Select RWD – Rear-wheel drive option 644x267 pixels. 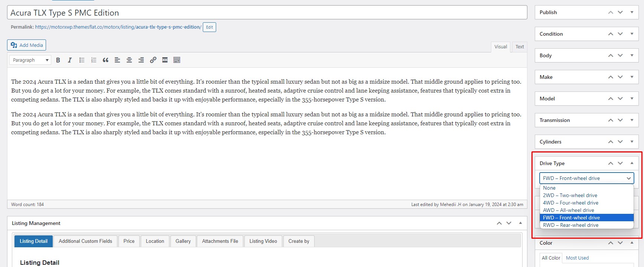[x=587, y=225]
